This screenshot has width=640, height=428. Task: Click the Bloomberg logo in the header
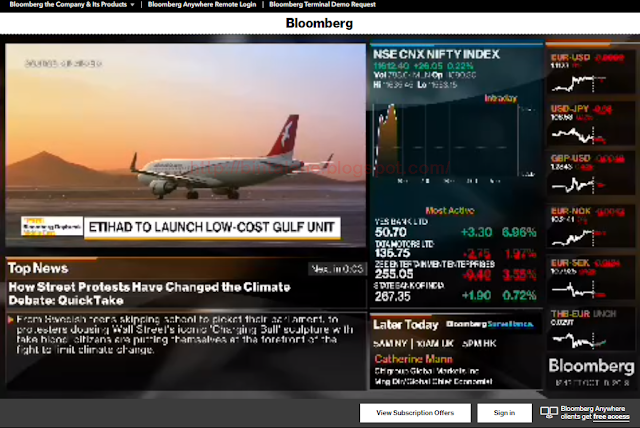click(319, 23)
